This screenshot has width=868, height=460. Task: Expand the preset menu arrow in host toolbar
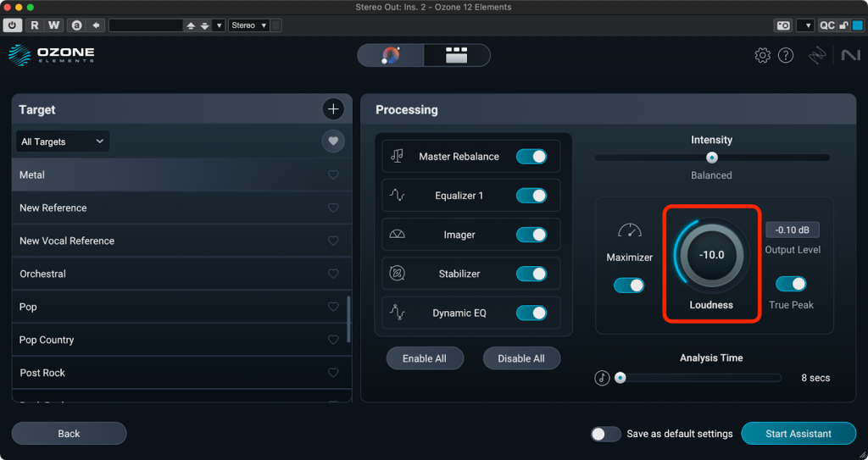220,25
